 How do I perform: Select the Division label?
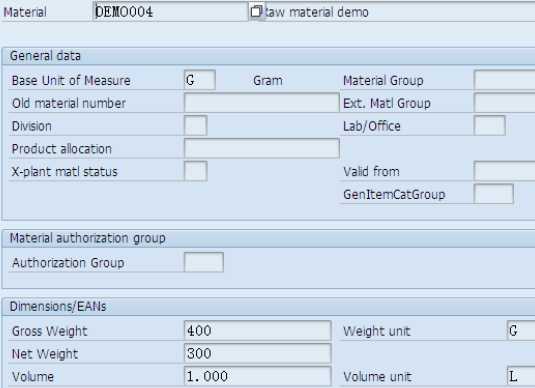(x=31, y=126)
